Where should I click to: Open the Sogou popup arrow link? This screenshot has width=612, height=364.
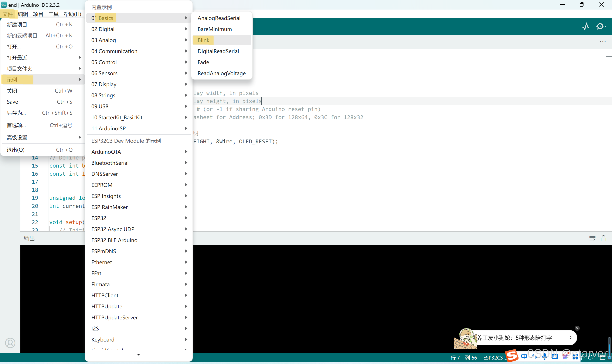pos(571,338)
